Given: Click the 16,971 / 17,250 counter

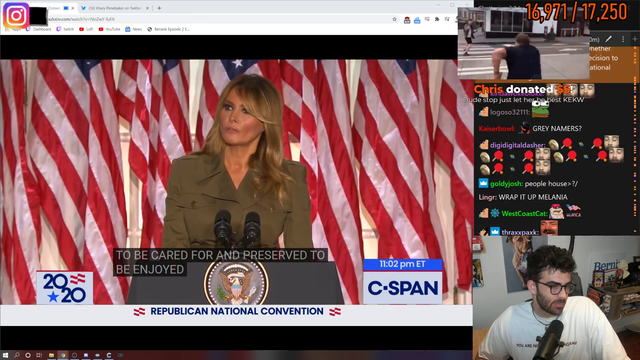Looking at the screenshot, I should [576, 11].
